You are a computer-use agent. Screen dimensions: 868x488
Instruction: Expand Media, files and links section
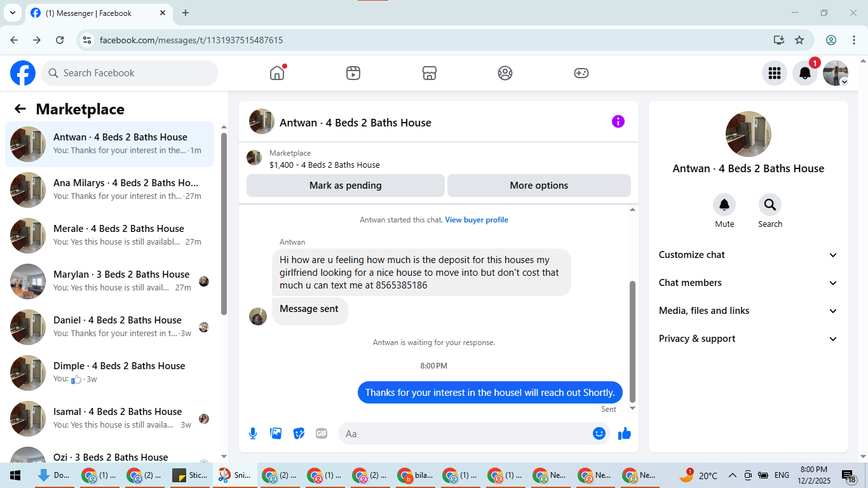(749, 311)
